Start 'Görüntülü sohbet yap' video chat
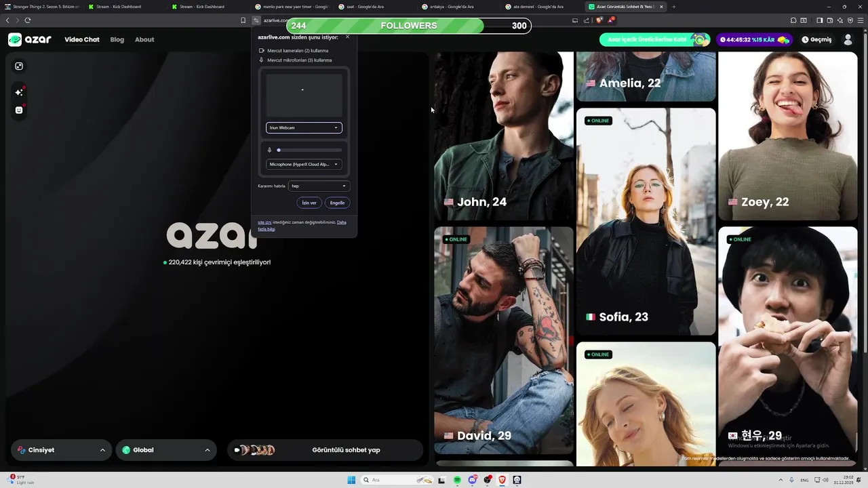Viewport: 868px width, 488px height. [x=325, y=450]
